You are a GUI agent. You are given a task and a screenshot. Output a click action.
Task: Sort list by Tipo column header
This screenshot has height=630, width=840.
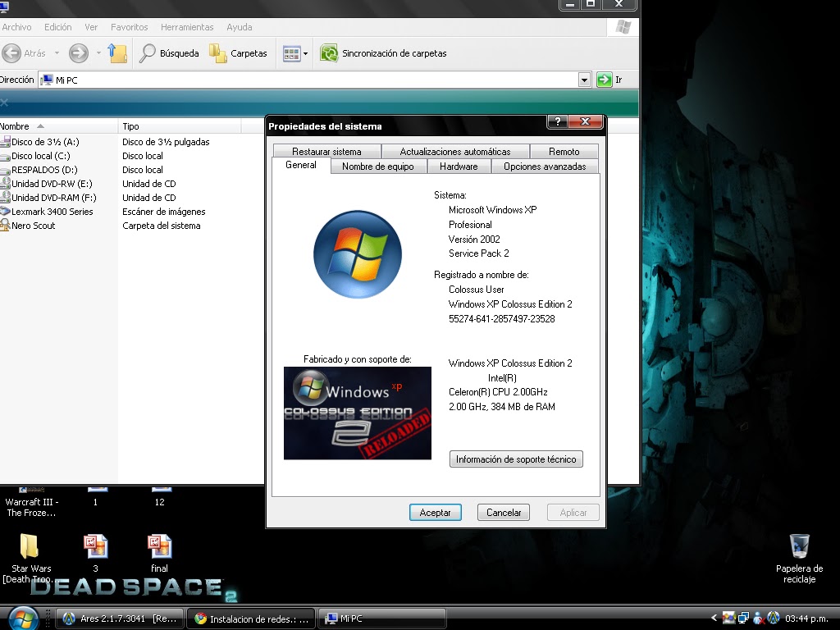pos(180,126)
